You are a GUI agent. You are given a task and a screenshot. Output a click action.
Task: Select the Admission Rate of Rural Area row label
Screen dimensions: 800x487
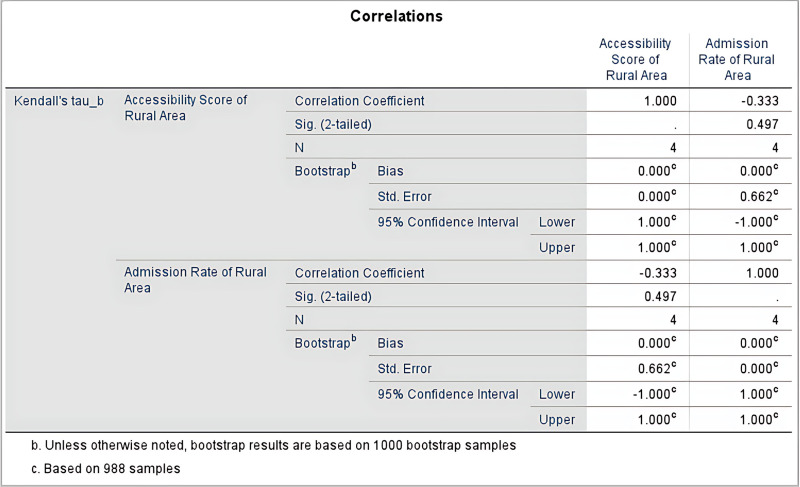195,280
